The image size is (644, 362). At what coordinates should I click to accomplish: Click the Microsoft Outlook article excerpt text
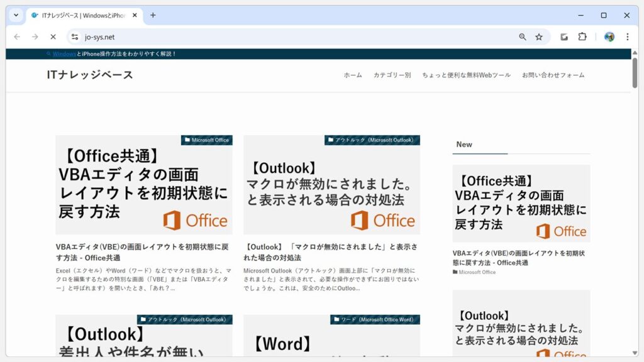[331, 280]
